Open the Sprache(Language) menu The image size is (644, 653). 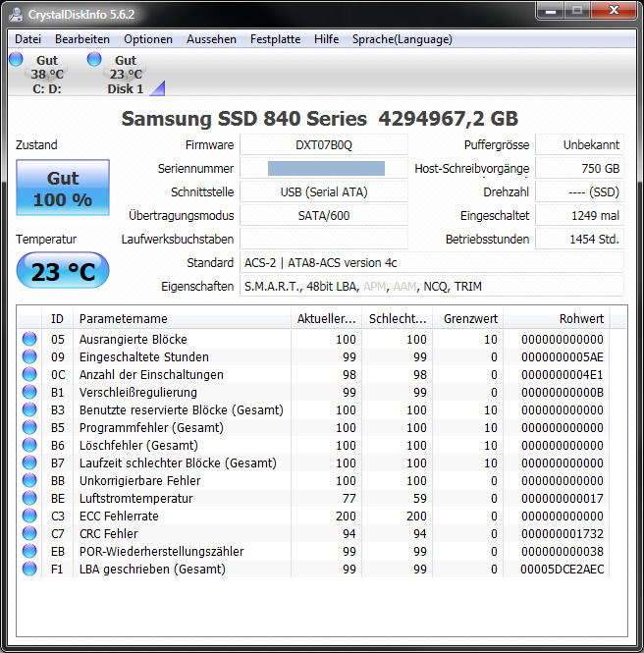[402, 39]
